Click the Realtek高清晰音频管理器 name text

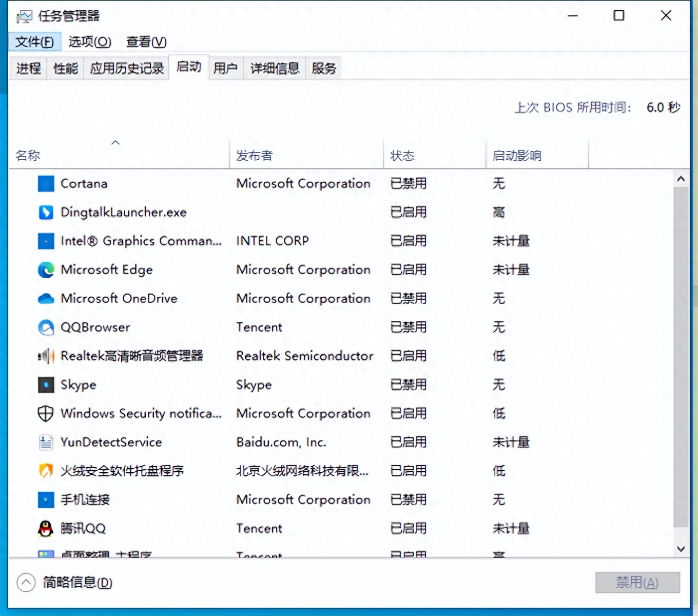click(132, 356)
